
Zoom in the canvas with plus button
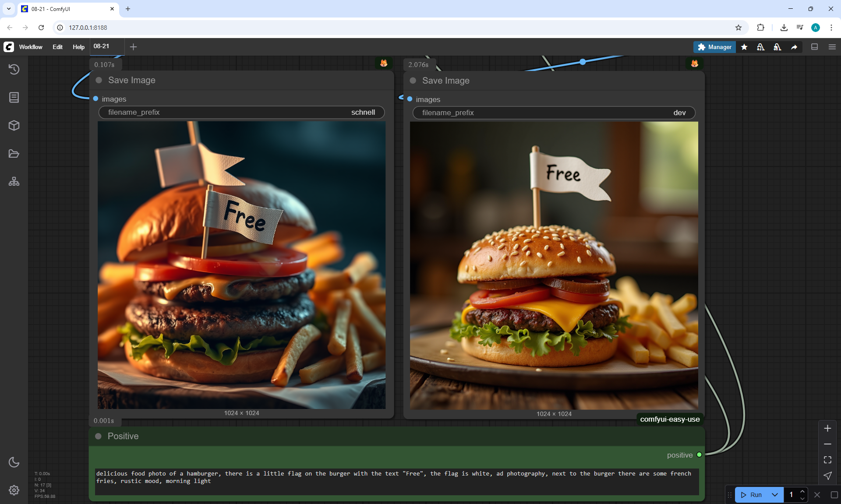(x=827, y=428)
